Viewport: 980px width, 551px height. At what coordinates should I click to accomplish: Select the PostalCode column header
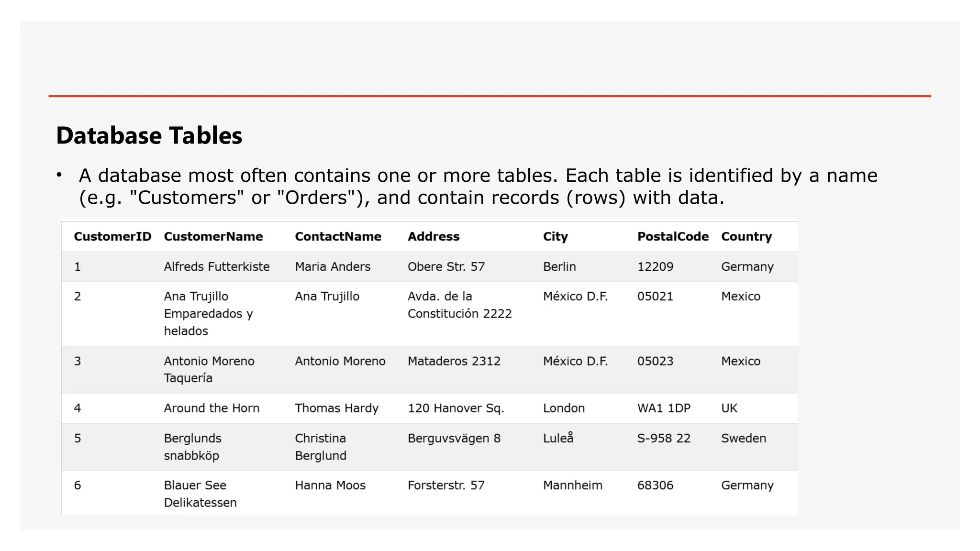point(673,237)
